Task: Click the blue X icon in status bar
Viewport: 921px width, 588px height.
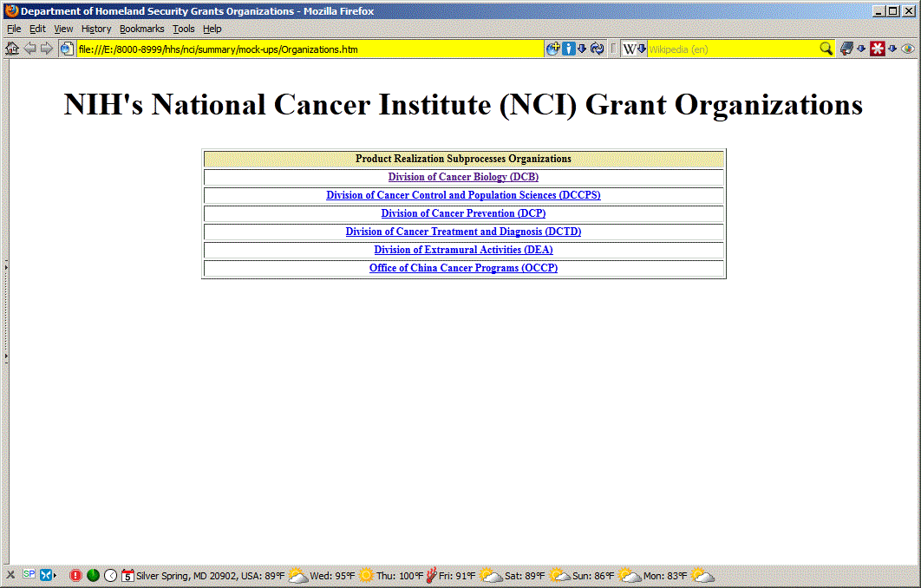Action: click(x=46, y=575)
